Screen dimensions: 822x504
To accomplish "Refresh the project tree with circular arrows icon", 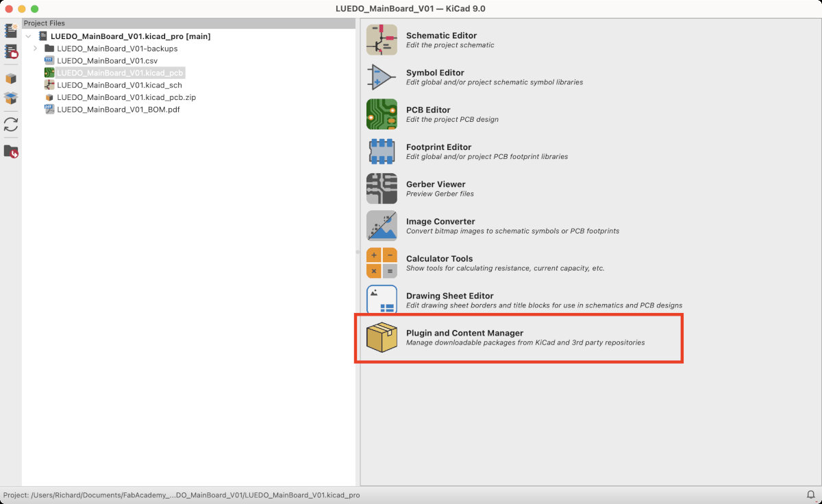I will coord(11,125).
